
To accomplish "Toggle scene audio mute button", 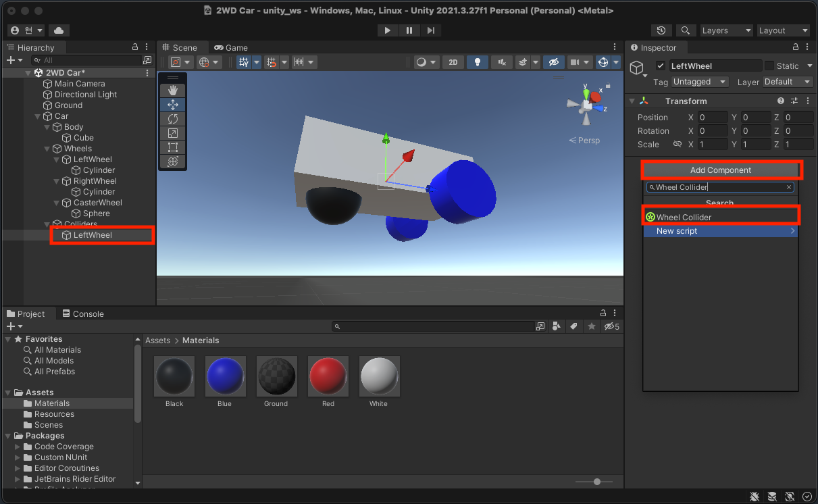I will (x=501, y=62).
